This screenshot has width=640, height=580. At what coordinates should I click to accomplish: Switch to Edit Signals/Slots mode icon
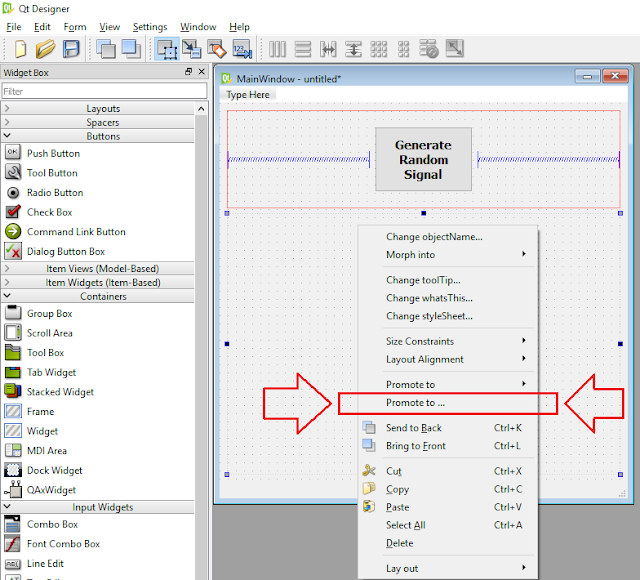tap(191, 49)
